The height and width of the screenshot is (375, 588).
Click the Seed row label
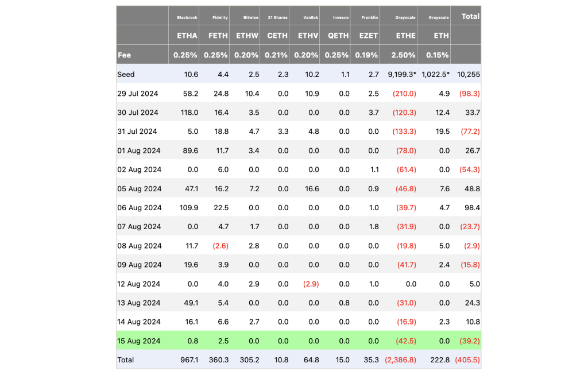[126, 74]
